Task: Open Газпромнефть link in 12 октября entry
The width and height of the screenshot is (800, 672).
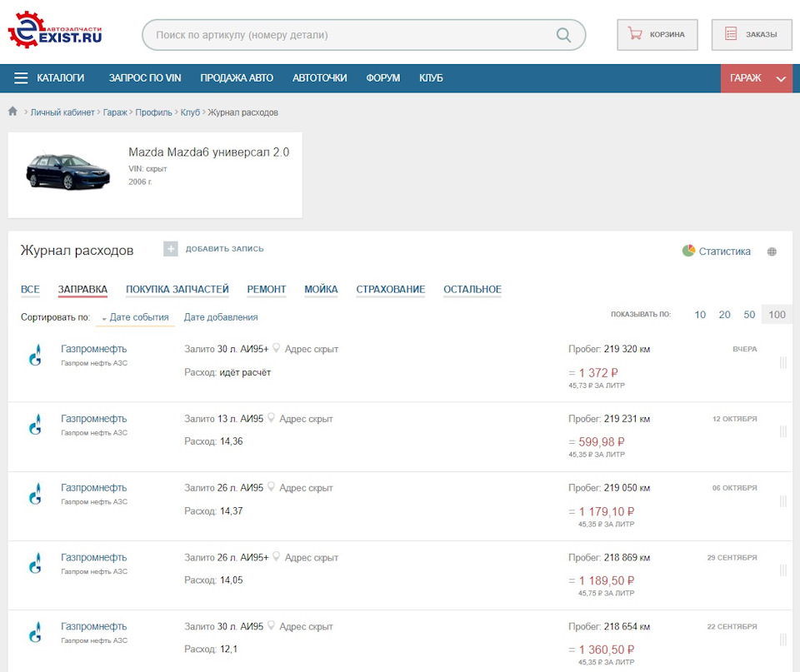Action: click(94, 419)
